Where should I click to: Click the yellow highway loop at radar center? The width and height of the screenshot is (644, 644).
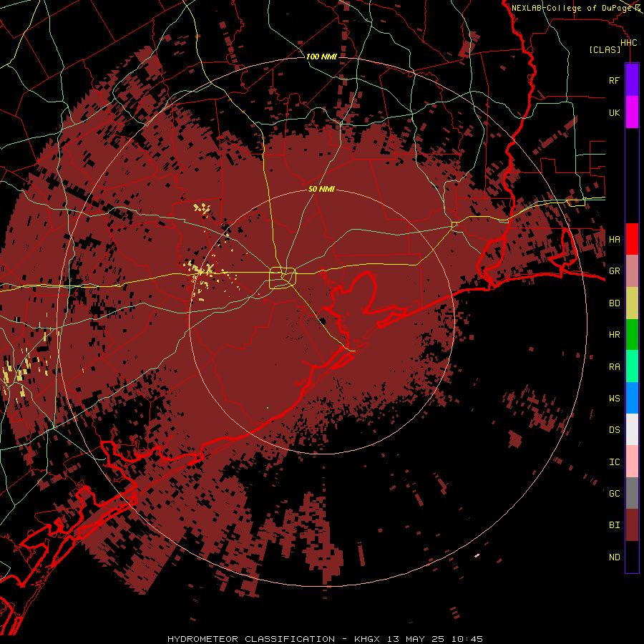[x=283, y=278]
